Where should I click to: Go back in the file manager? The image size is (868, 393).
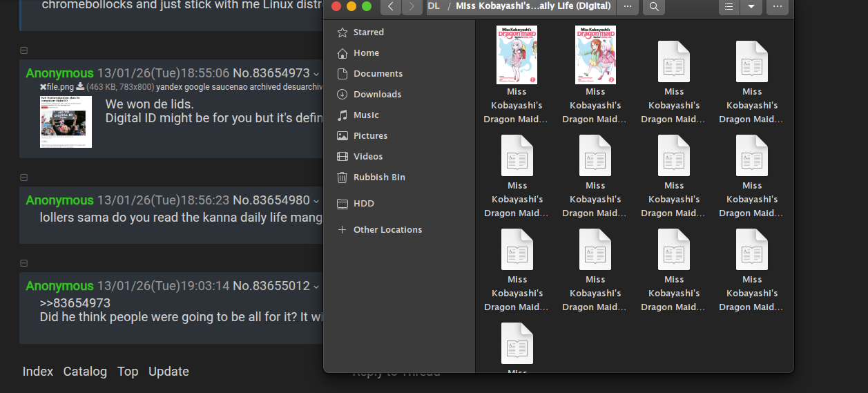[391, 7]
